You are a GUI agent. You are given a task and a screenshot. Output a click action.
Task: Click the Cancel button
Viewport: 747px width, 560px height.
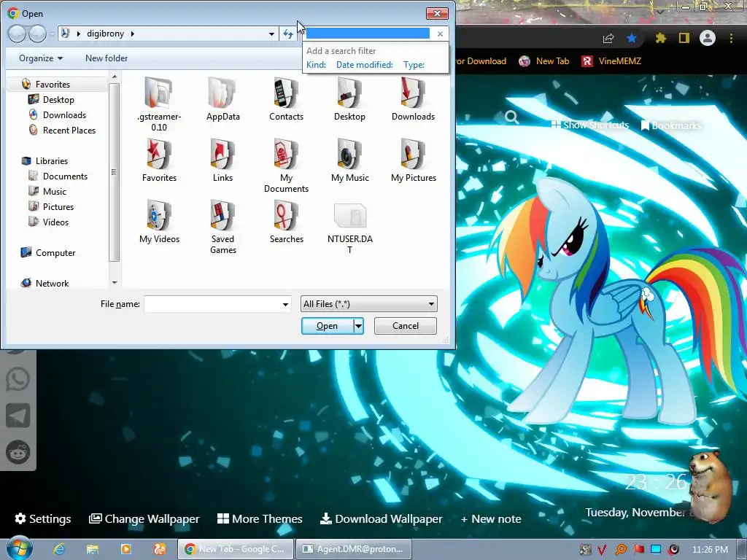[406, 326]
